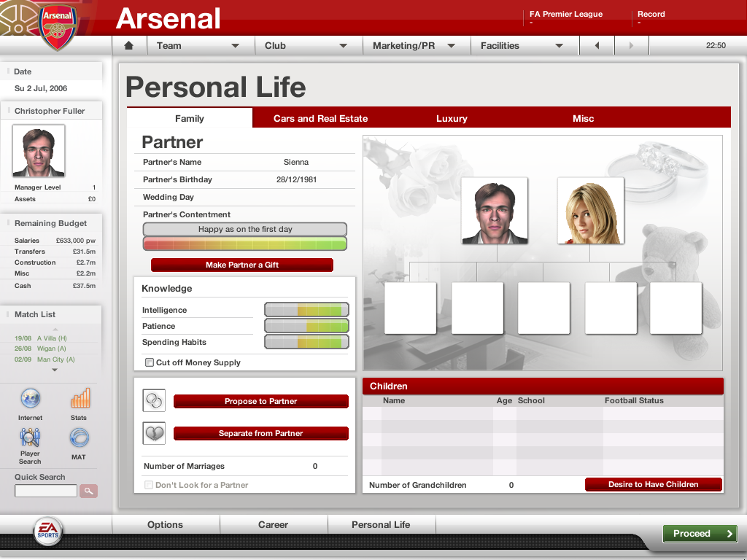The width and height of the screenshot is (747, 560).
Task: Launch Player Search icon
Action: 31,437
